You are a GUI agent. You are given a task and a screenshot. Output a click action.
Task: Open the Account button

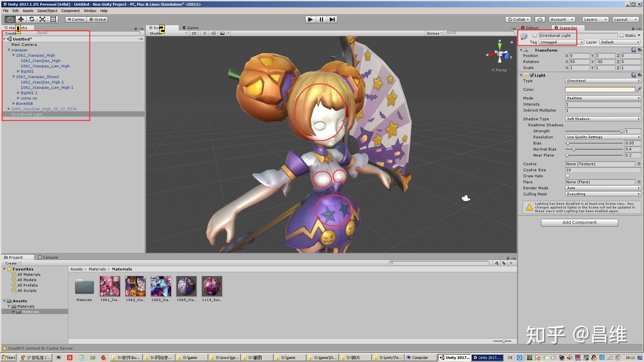(562, 19)
